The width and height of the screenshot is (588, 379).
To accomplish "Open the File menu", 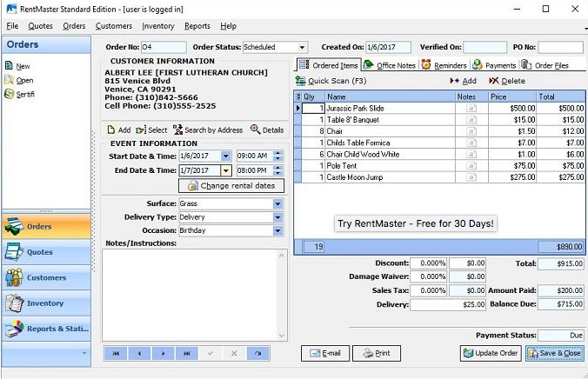I will tap(12, 26).
